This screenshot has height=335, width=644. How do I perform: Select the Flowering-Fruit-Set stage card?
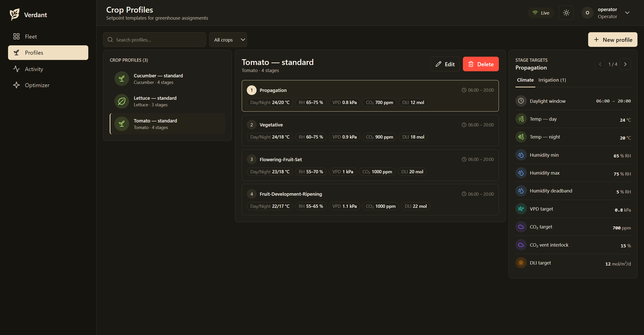click(x=370, y=165)
